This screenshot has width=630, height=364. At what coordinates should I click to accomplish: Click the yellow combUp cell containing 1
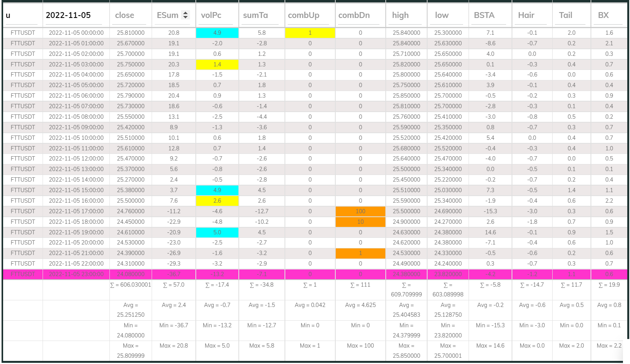pos(310,33)
